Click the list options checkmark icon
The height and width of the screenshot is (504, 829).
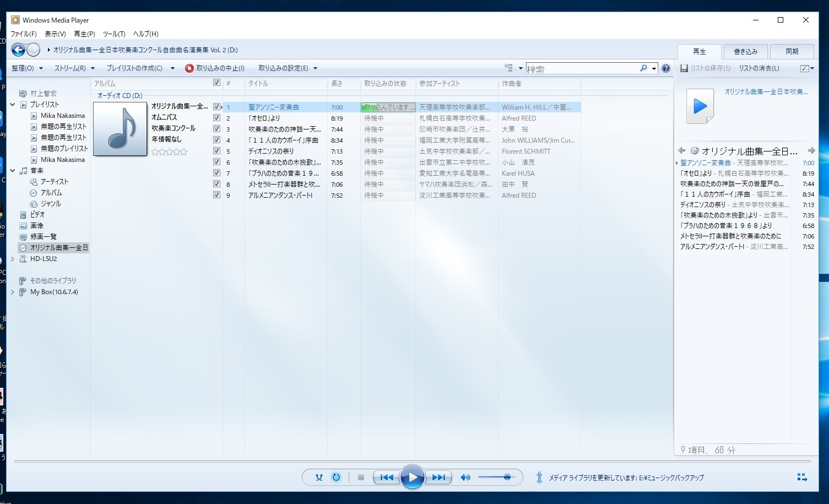[805, 68]
